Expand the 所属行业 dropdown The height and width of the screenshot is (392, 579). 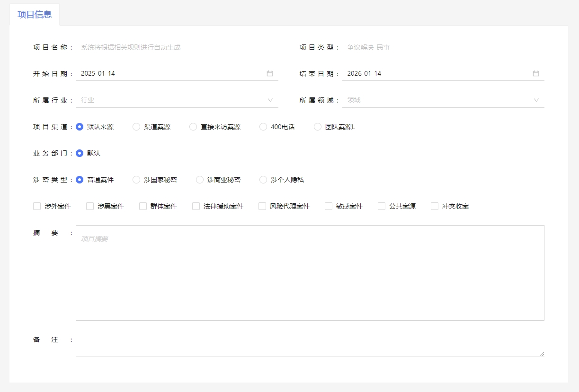(x=270, y=100)
